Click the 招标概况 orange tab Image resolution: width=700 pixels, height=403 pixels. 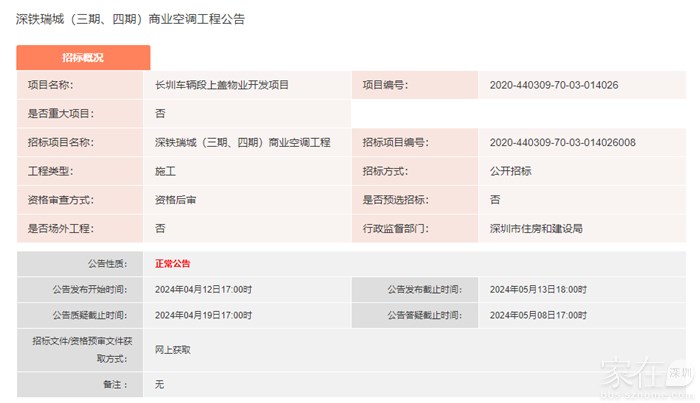tap(83, 58)
